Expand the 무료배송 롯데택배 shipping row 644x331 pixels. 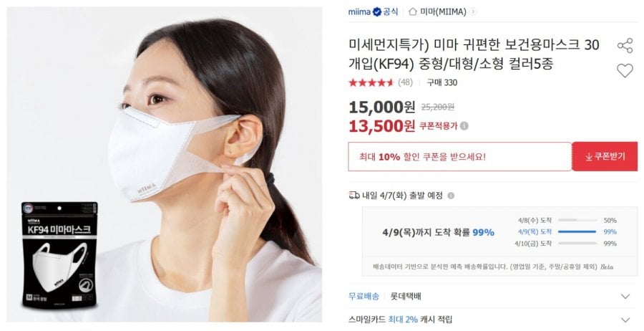tap(492, 296)
